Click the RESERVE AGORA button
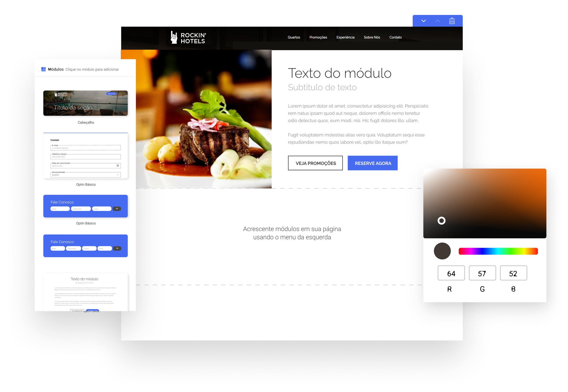The height and width of the screenshot is (392, 568). click(x=373, y=163)
